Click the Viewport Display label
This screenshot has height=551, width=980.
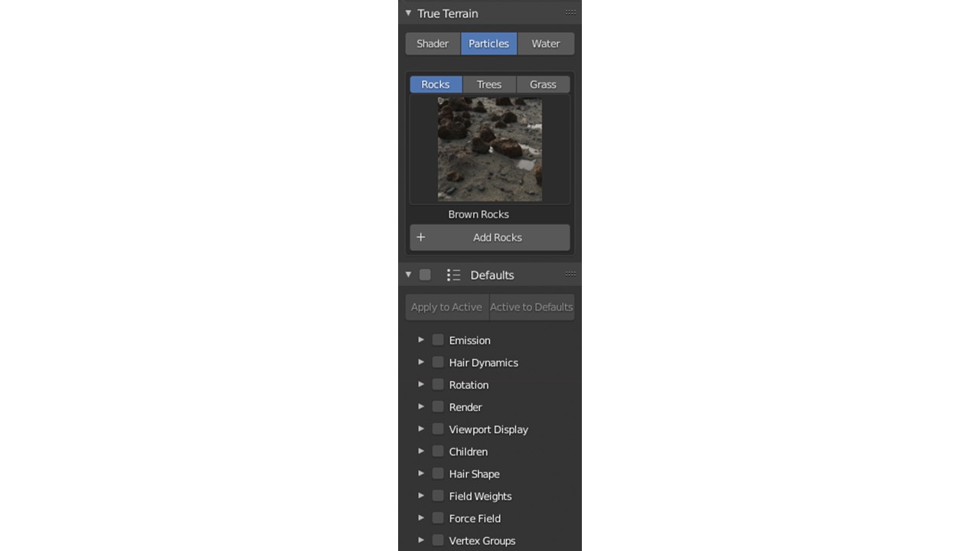click(x=488, y=429)
